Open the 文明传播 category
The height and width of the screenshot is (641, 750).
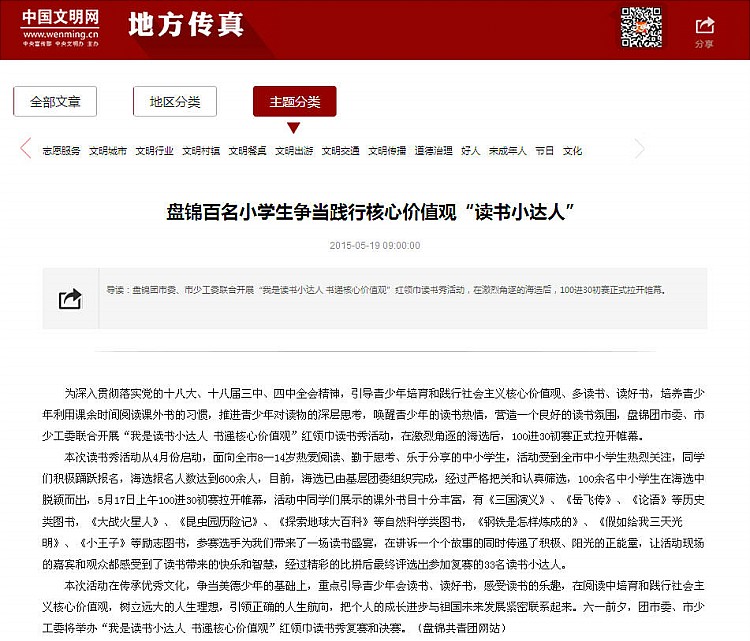coord(387,151)
